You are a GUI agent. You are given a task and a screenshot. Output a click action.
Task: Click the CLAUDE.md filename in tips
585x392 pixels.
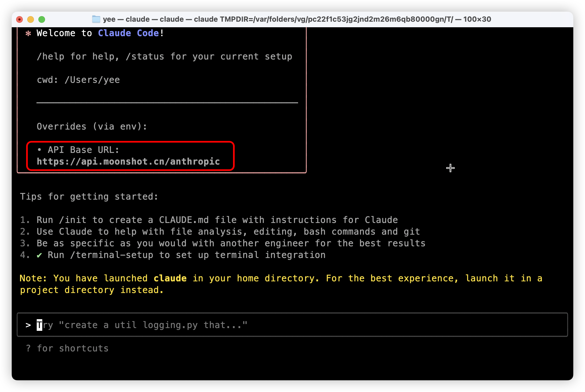pyautogui.click(x=184, y=220)
